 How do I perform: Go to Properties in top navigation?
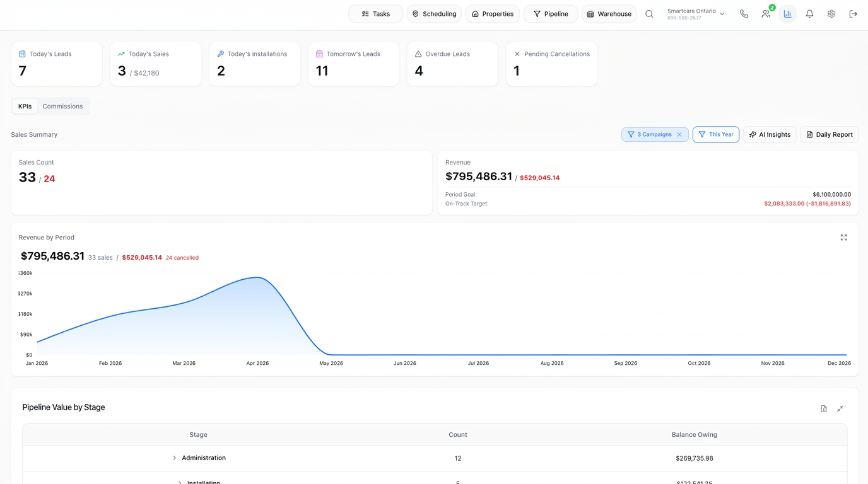(493, 14)
